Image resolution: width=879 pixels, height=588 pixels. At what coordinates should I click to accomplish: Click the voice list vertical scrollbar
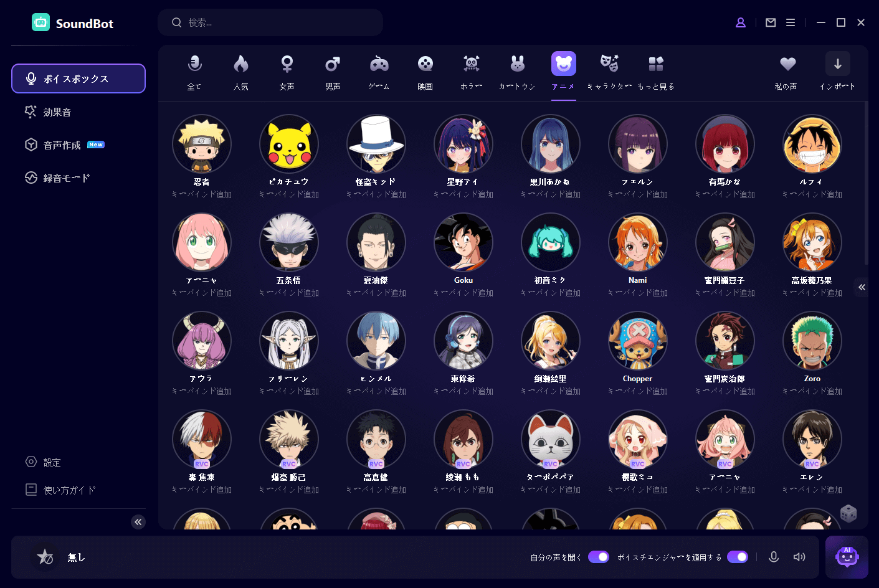pyautogui.click(x=866, y=183)
